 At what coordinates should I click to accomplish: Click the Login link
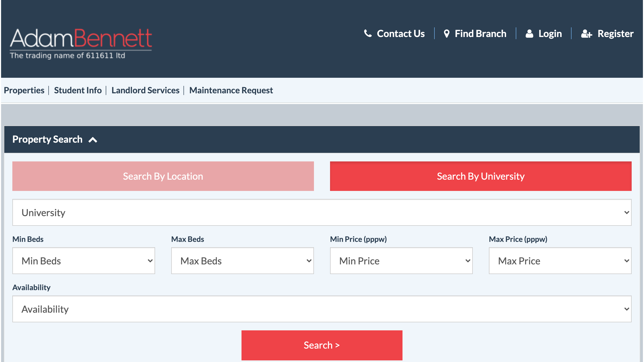pyautogui.click(x=550, y=34)
